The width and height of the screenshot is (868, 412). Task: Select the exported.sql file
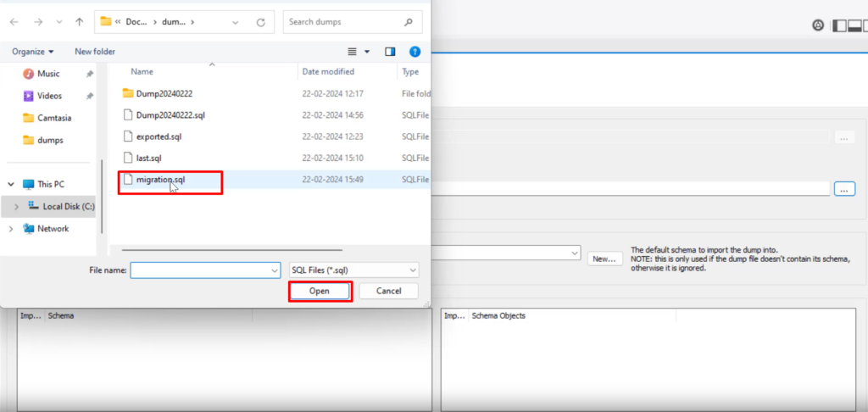click(x=159, y=136)
